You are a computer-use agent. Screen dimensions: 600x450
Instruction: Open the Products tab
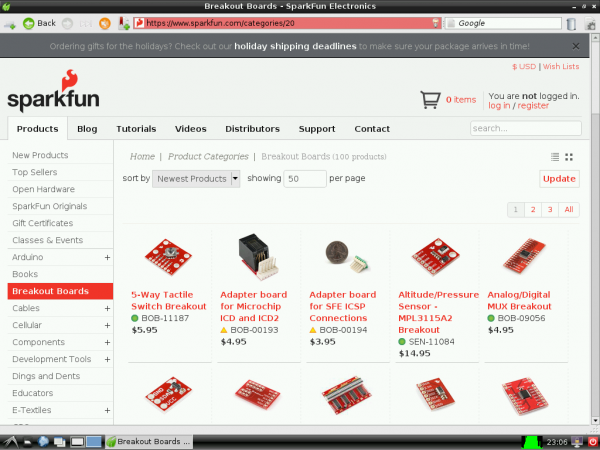(x=38, y=129)
